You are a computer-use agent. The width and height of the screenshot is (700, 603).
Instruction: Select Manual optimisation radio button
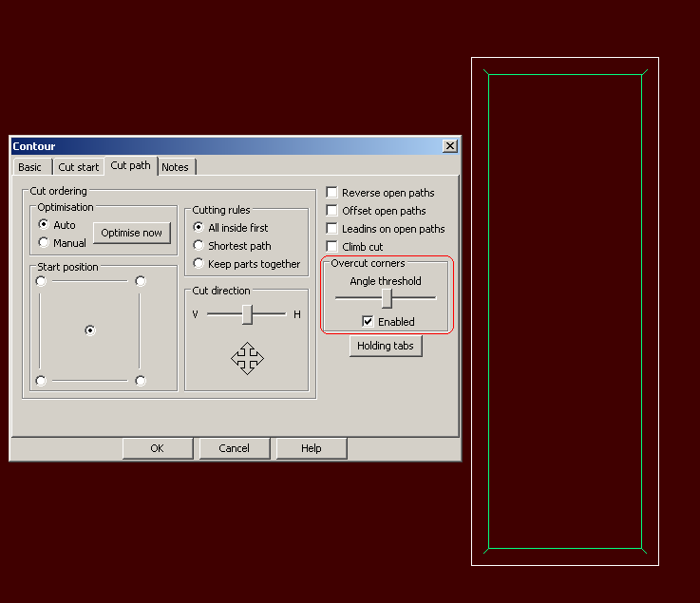[44, 242]
